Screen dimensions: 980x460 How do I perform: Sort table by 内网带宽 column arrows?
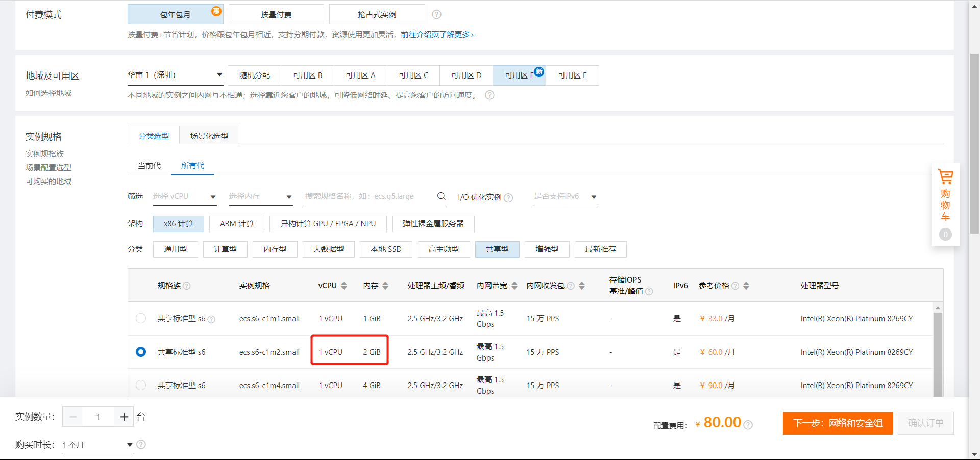(514, 286)
